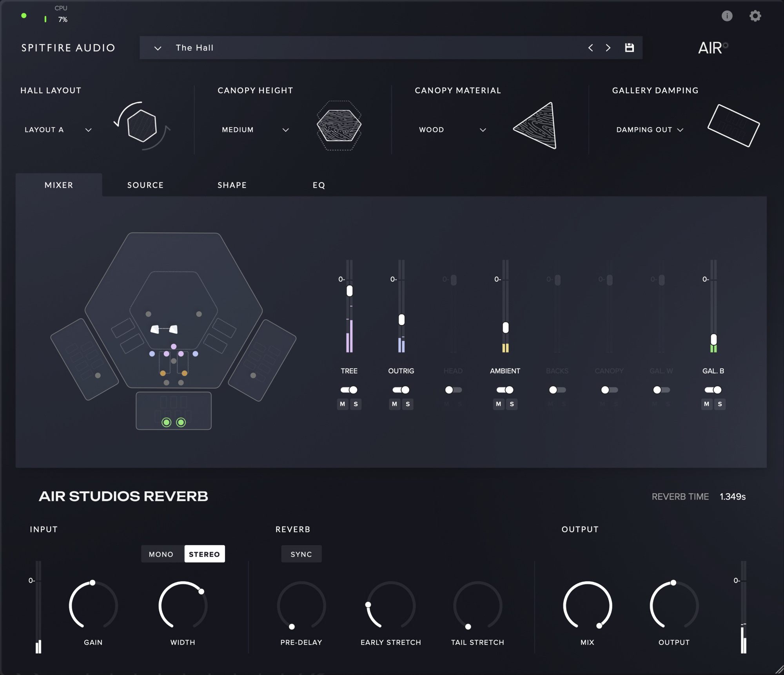Image resolution: width=784 pixels, height=675 pixels.
Task: Click the save preset floppy disk icon
Action: click(x=629, y=47)
